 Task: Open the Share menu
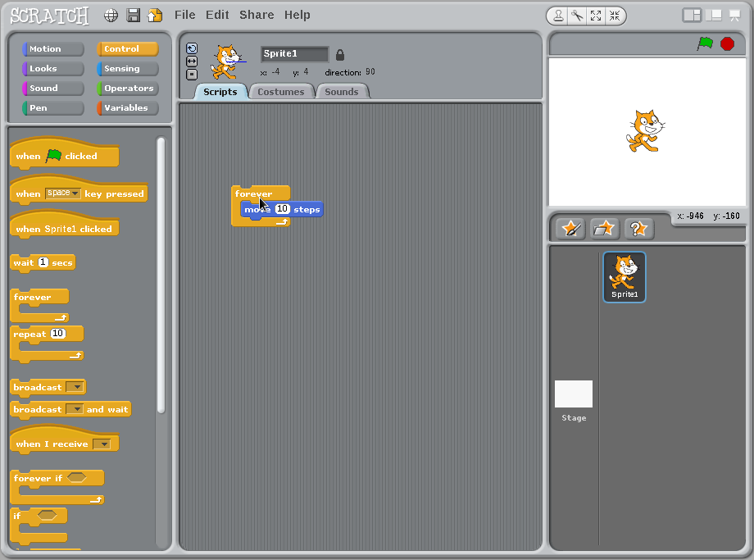pos(257,15)
